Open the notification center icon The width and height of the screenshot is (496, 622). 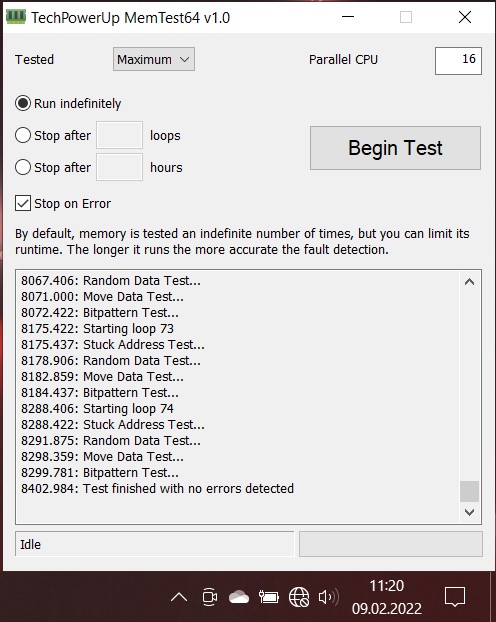[x=455, y=597]
